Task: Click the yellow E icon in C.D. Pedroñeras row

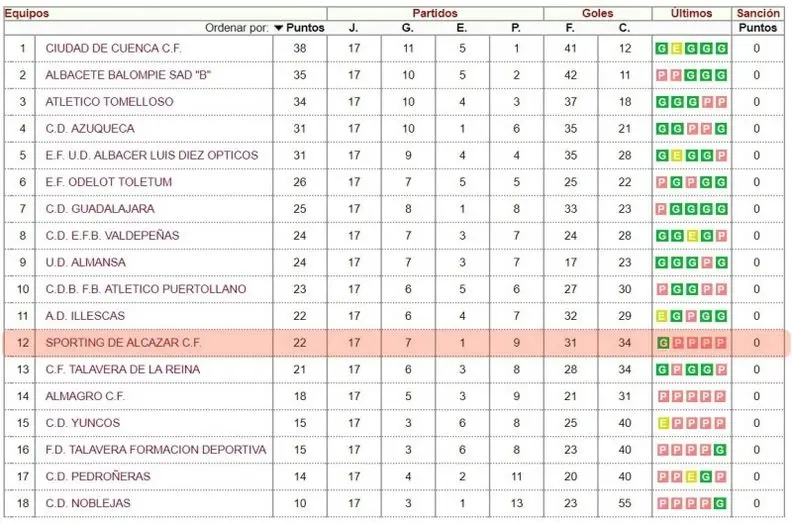Action: [x=692, y=476]
